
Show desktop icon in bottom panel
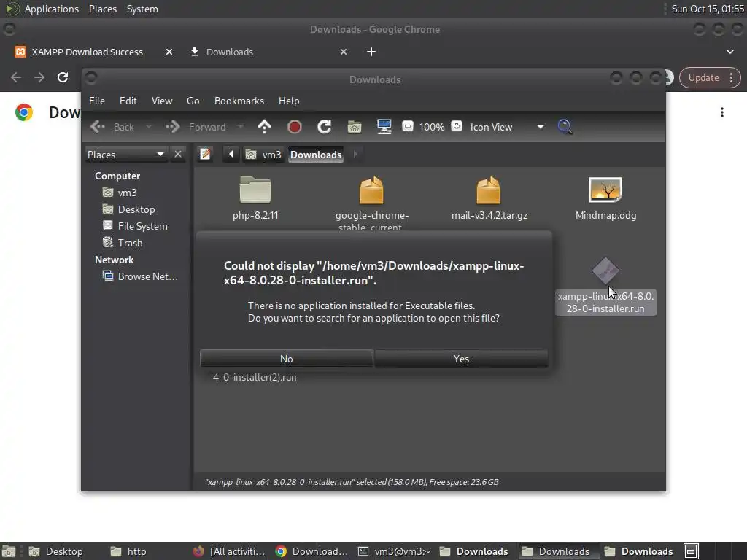click(9, 551)
